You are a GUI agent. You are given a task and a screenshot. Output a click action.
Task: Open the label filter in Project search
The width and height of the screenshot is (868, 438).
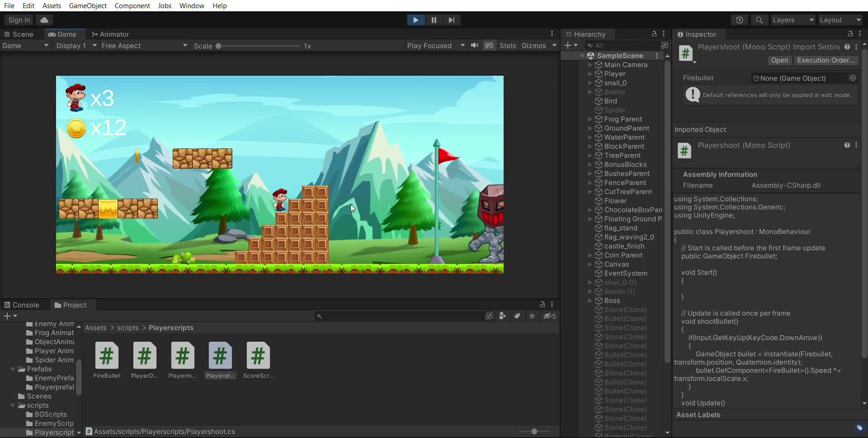coord(517,316)
